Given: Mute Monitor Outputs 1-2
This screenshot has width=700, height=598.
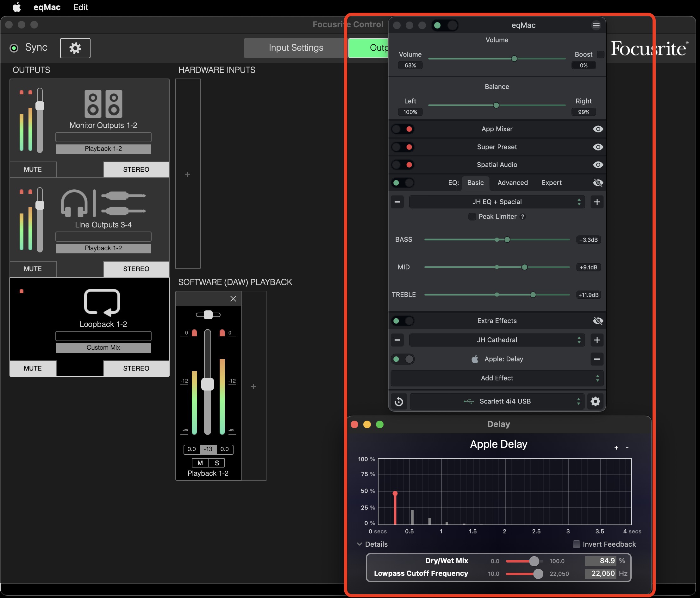Looking at the screenshot, I should pos(33,169).
